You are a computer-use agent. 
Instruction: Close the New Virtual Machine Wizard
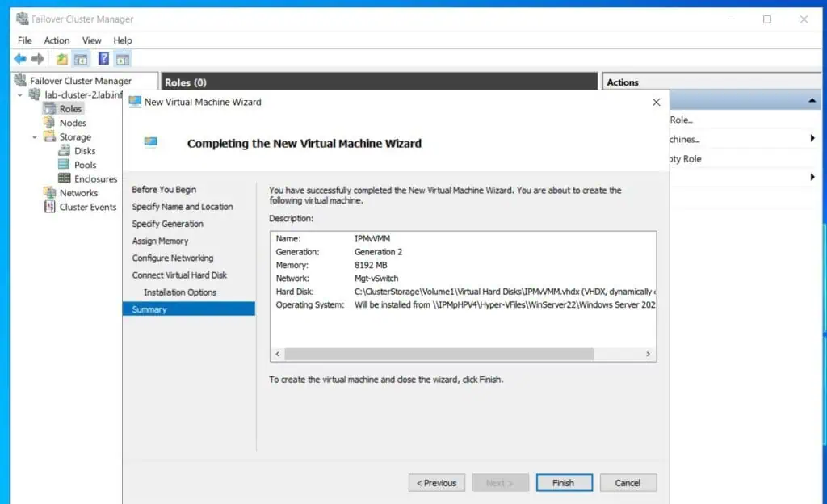656,102
